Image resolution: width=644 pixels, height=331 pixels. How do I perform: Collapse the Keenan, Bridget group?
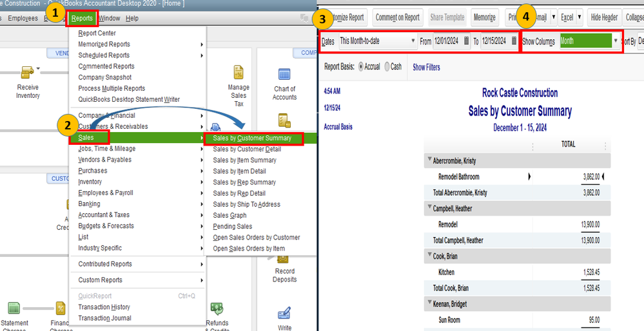click(x=429, y=303)
